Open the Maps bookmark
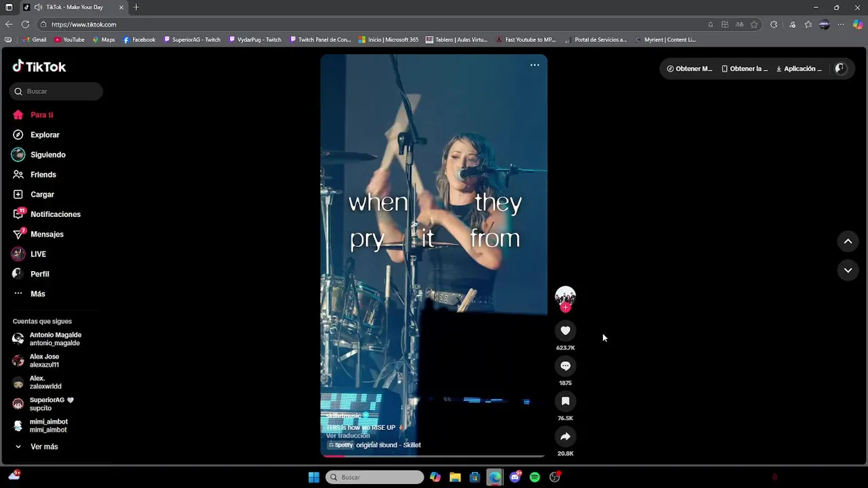 click(104, 40)
